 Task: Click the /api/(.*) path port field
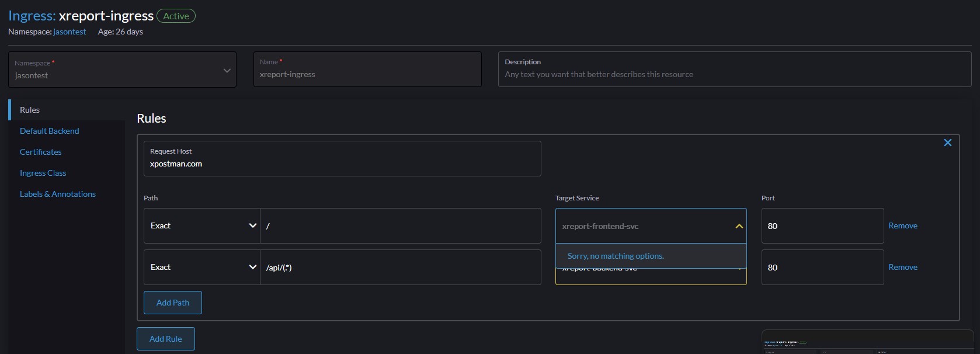pyautogui.click(x=822, y=268)
